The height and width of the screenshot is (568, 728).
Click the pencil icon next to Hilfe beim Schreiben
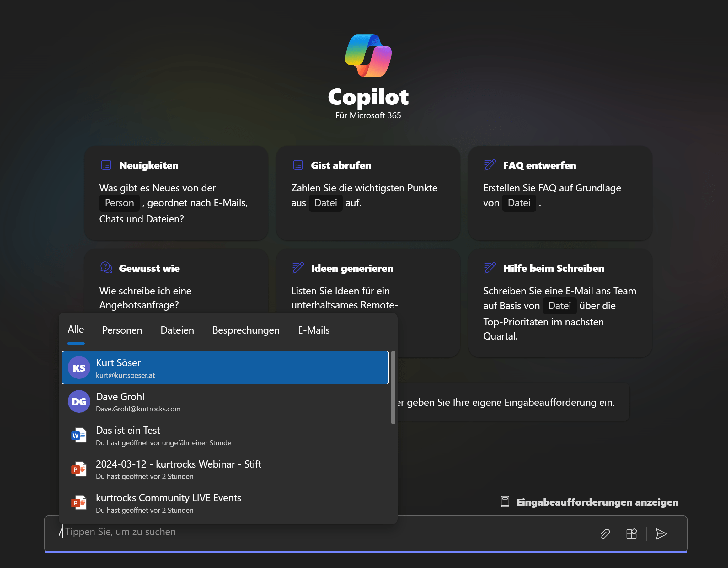[x=490, y=268]
